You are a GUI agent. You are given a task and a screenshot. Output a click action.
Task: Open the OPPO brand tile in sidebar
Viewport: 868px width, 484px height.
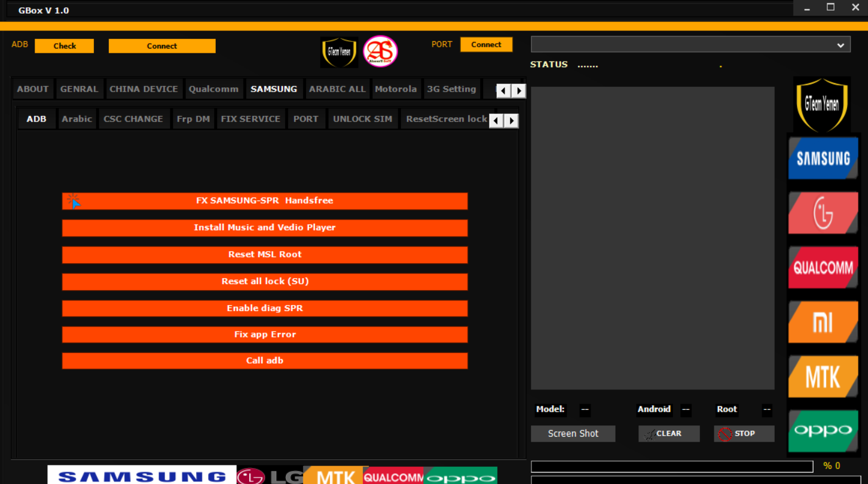pos(823,431)
